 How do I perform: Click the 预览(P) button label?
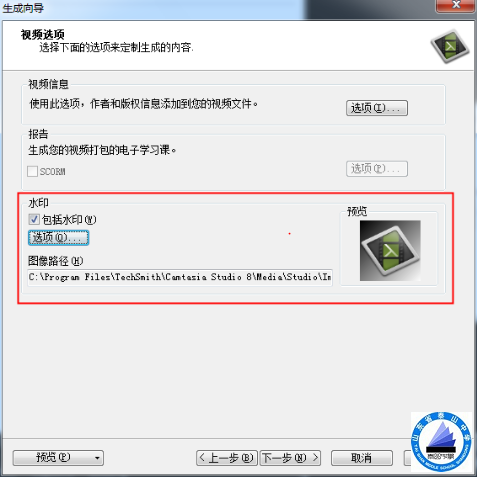coord(53,458)
